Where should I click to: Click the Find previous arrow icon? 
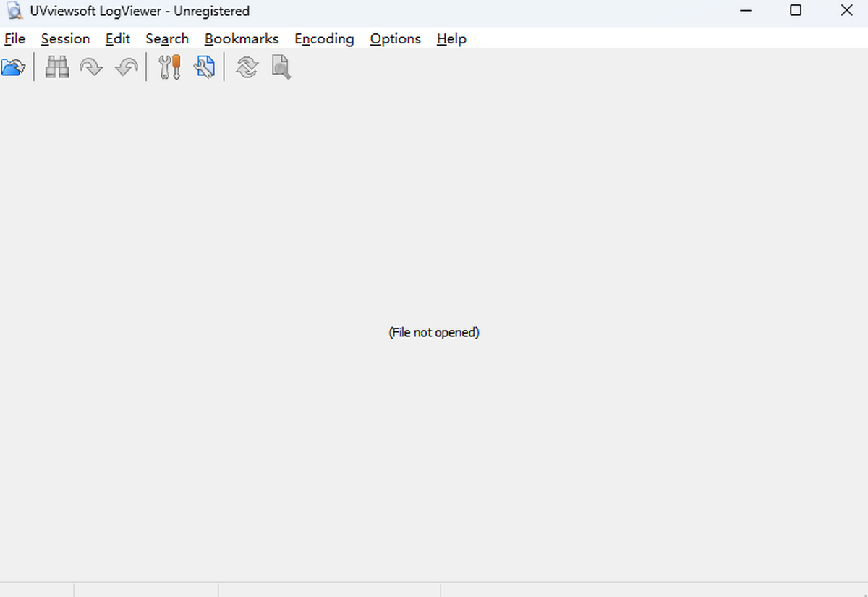click(x=126, y=67)
